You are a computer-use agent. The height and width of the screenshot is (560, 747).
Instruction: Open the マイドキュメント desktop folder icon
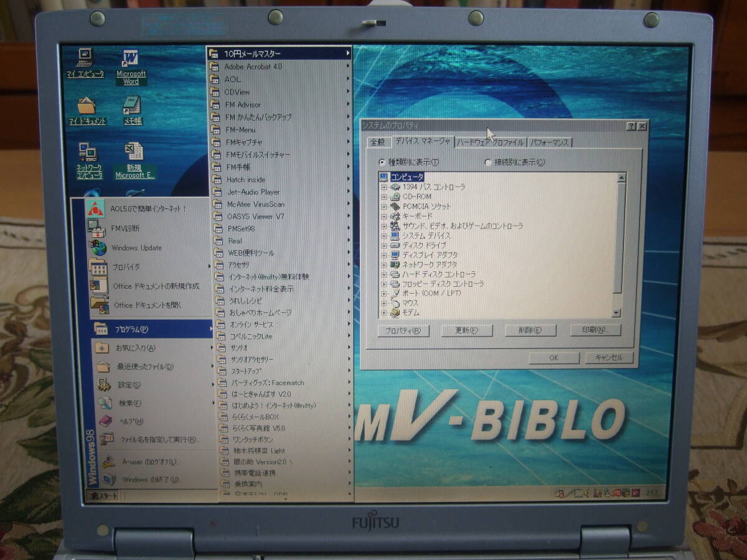coord(87,111)
